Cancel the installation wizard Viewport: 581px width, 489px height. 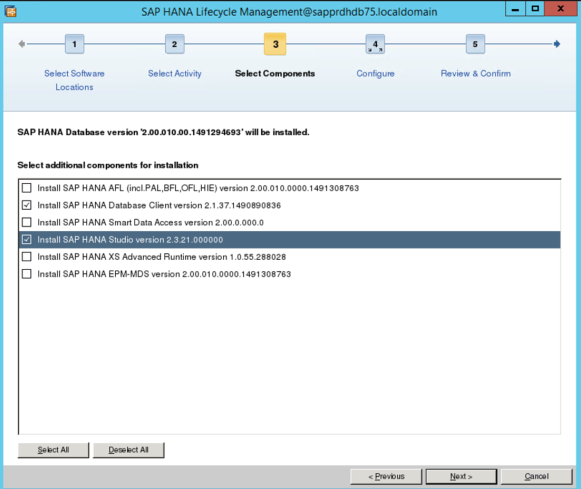pyautogui.click(x=537, y=476)
